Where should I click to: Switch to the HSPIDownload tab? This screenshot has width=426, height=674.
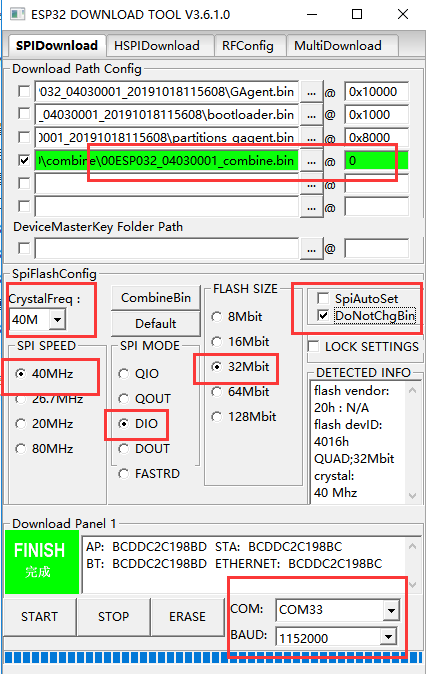(157, 46)
